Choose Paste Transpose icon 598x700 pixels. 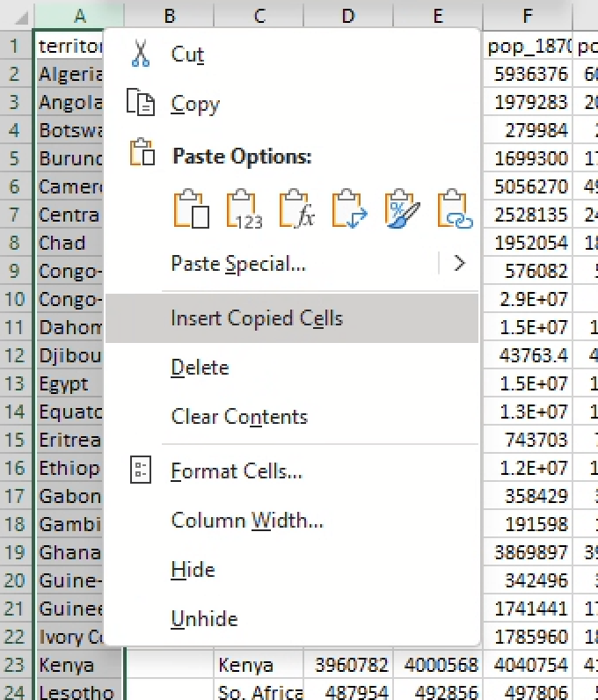349,209
